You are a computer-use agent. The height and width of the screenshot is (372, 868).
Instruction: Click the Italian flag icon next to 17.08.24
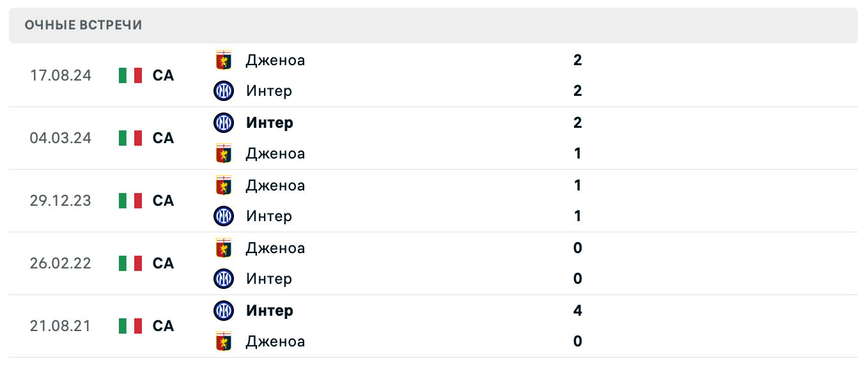[130, 75]
